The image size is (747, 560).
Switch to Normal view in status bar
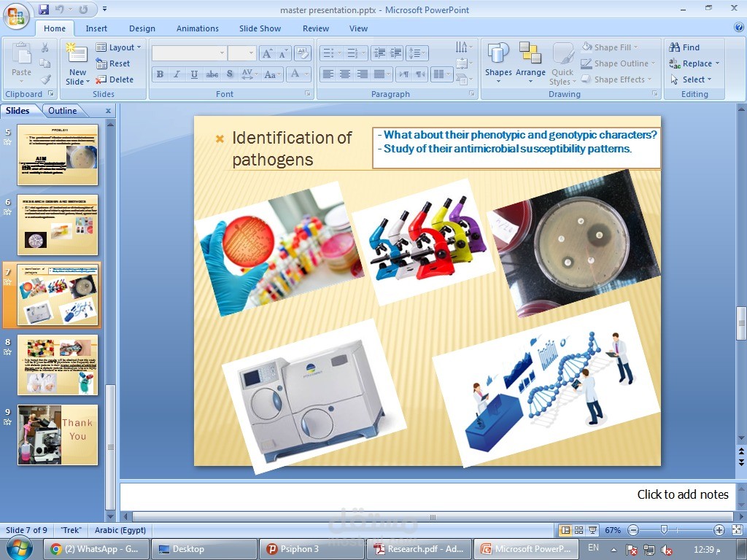pos(565,530)
